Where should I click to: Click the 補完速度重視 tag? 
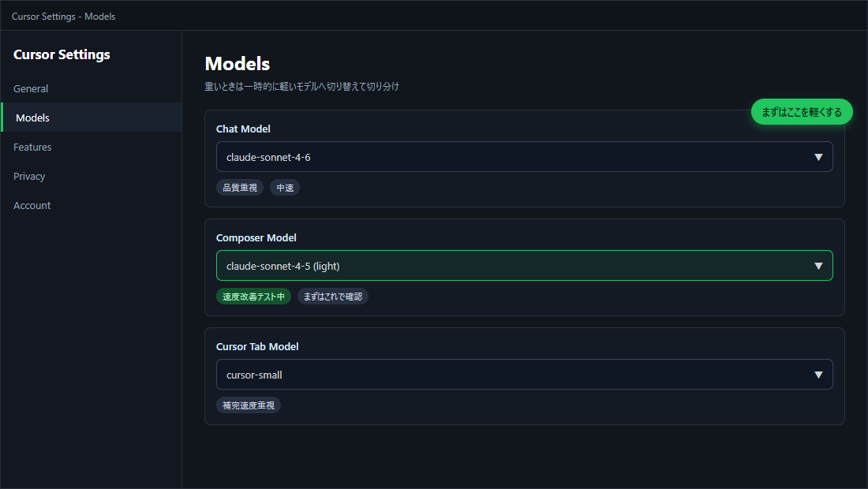pyautogui.click(x=249, y=405)
